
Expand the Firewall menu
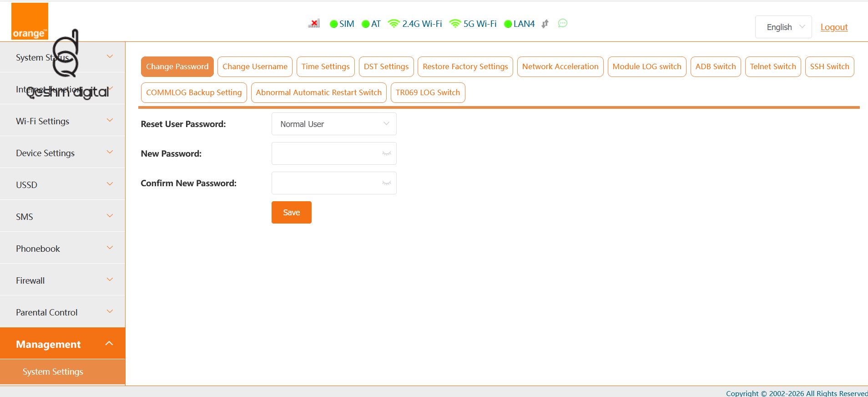pyautogui.click(x=63, y=280)
